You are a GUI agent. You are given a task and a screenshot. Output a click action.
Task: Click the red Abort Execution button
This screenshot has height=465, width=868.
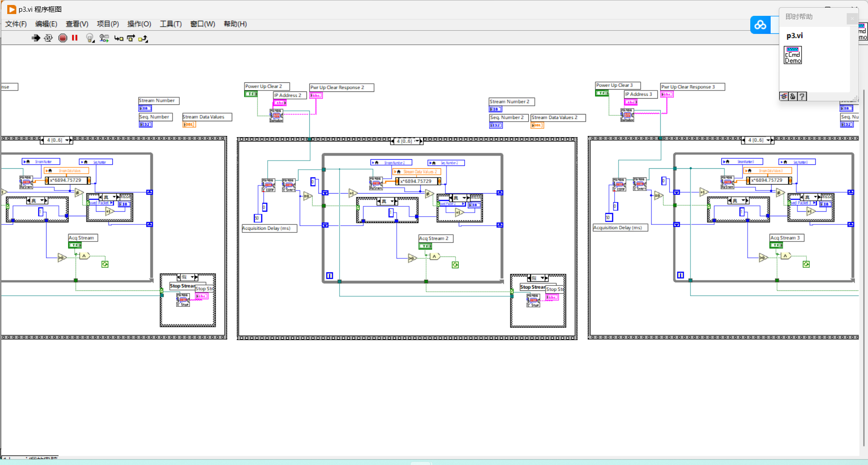[x=63, y=38]
